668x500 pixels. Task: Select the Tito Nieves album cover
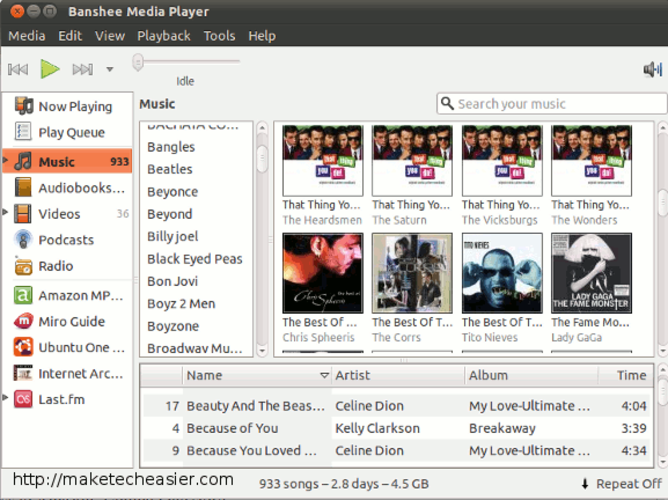[502, 273]
